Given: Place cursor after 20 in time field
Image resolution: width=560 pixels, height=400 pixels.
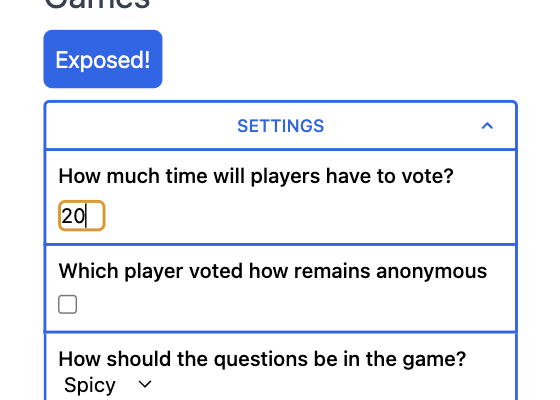Looking at the screenshot, I should point(87,216).
